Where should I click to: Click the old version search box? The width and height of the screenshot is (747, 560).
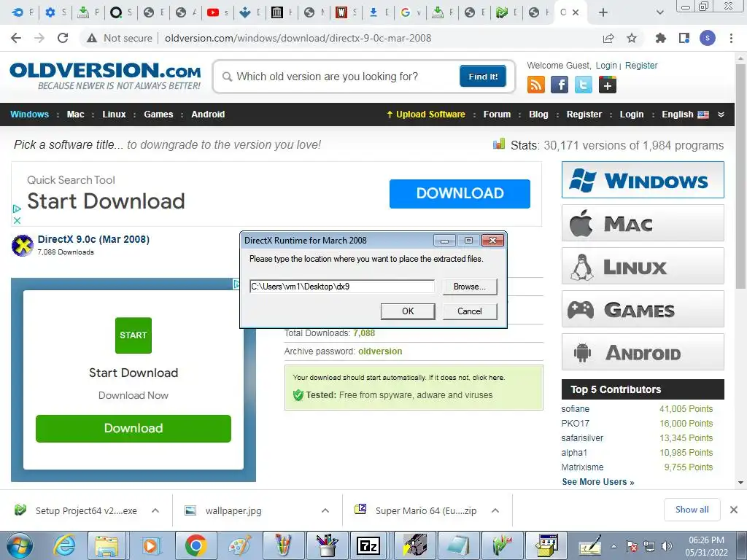tap(341, 76)
